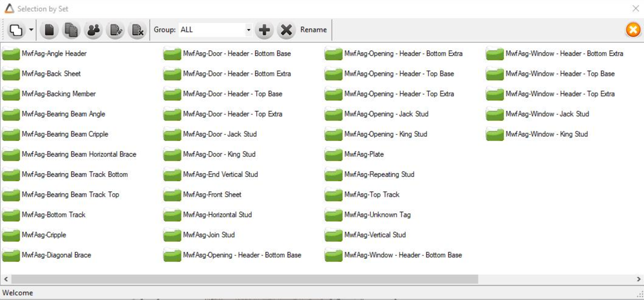Select MwfAsg-Opening - Header - Top Extra

coord(399,94)
